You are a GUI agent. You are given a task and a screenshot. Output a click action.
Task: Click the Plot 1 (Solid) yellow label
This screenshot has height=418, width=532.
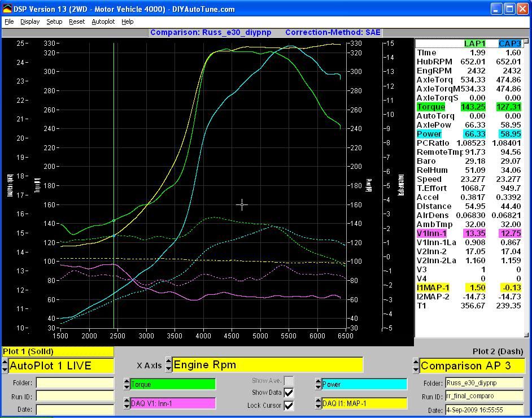(58, 351)
